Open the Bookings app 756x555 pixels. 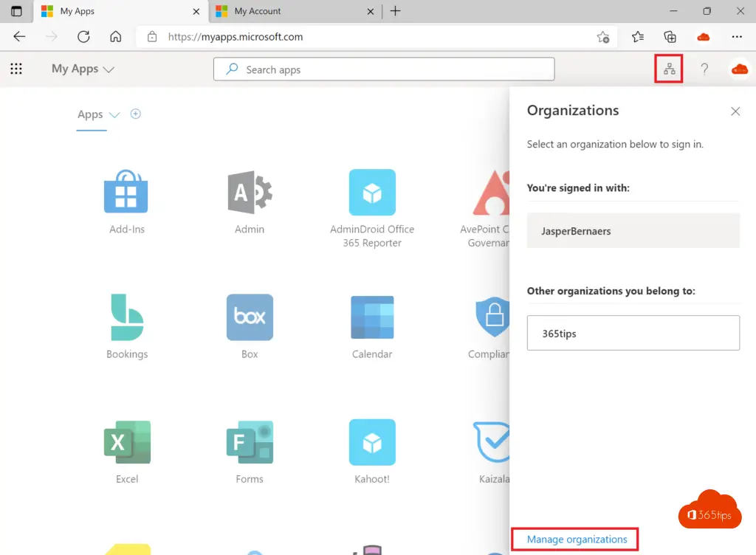(127, 327)
